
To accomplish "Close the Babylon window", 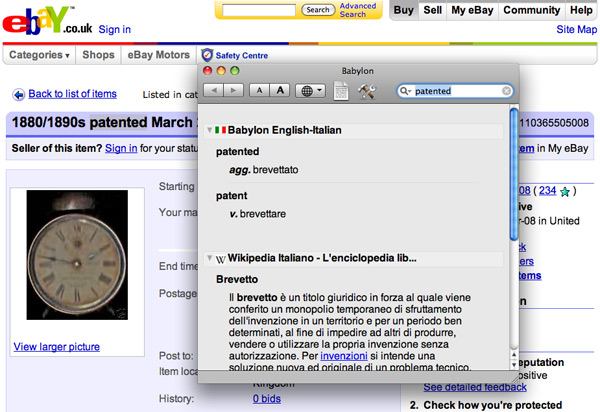I will point(207,70).
